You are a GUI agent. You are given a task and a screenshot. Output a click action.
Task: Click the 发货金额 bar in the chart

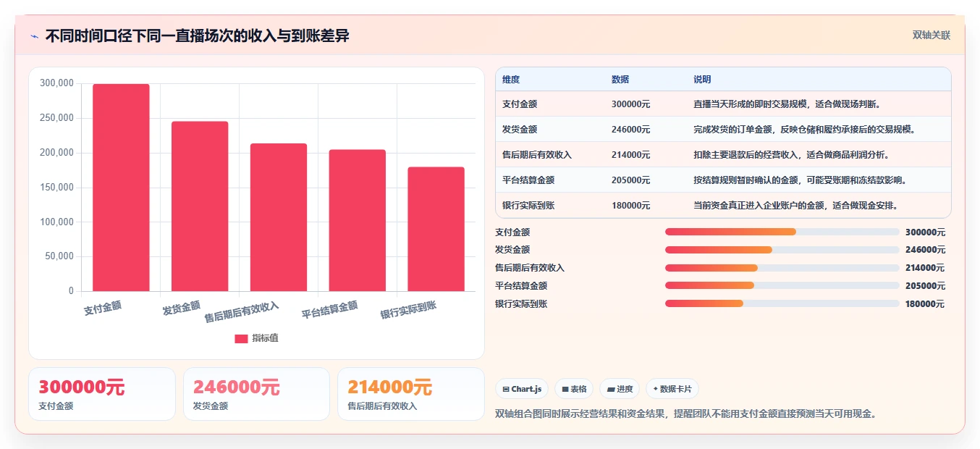point(200,206)
